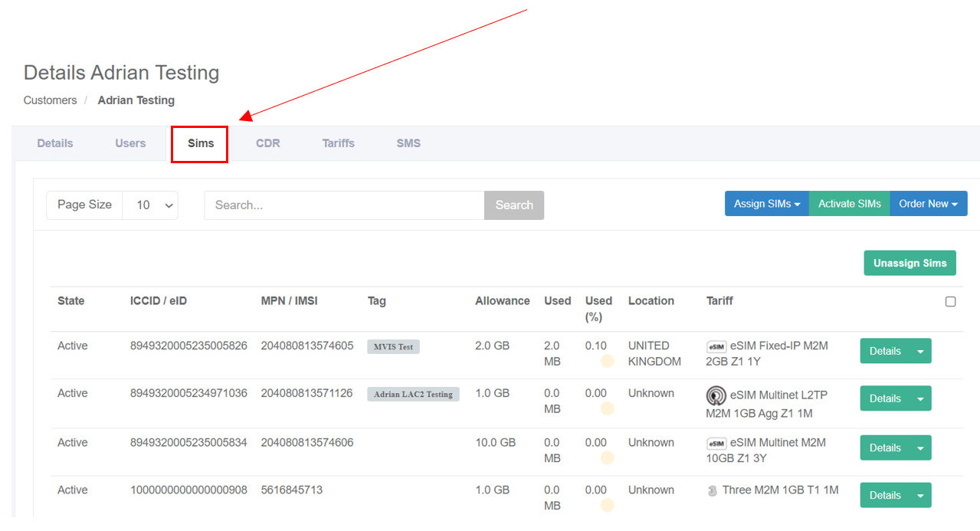Click the eSIM Fixed-IP M2M 2GB Z1 1Y tariff name

767,353
